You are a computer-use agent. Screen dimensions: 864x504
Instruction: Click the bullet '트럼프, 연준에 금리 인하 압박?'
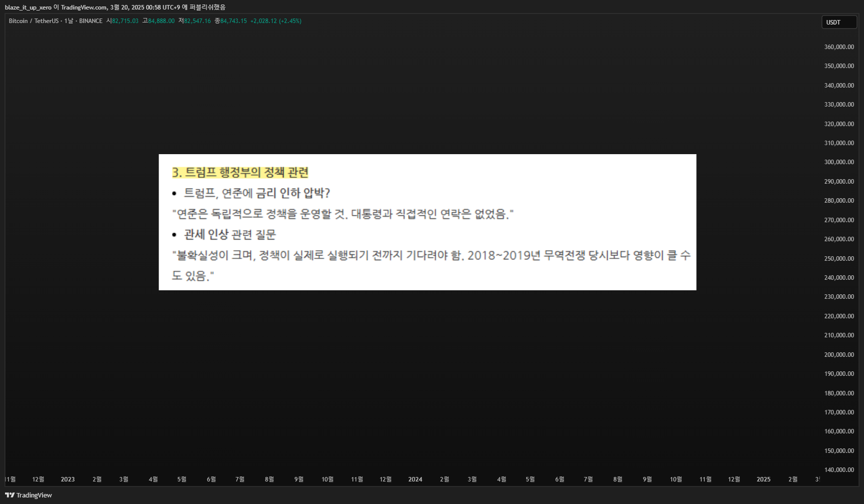(257, 193)
